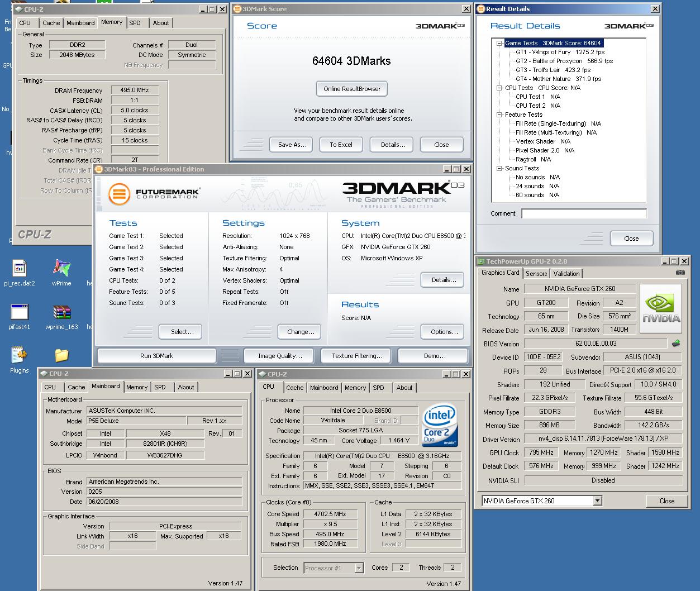Image resolution: width=700 pixels, height=591 pixels.
Task: Select GT2 - Battle of Proxycon row
Action: [x=564, y=61]
